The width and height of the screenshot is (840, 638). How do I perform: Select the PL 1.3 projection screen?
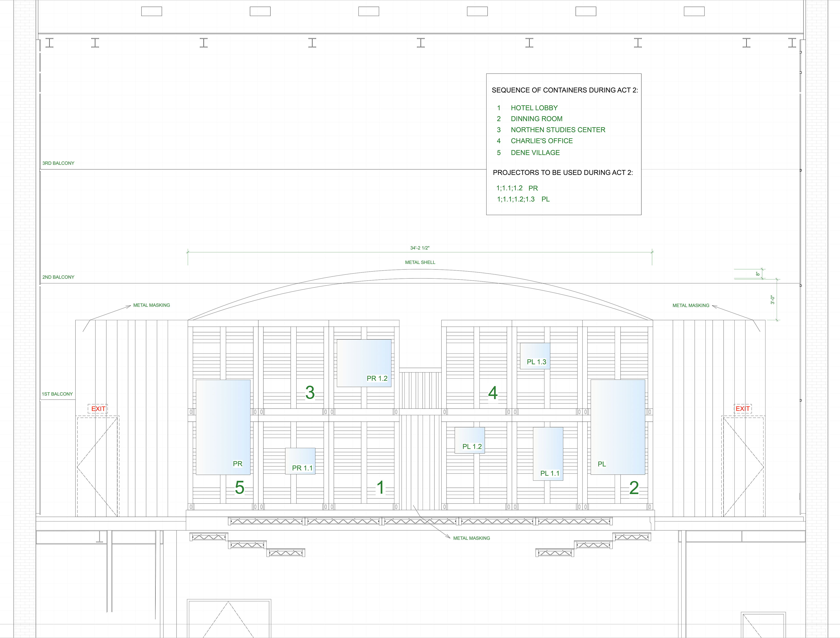point(535,356)
